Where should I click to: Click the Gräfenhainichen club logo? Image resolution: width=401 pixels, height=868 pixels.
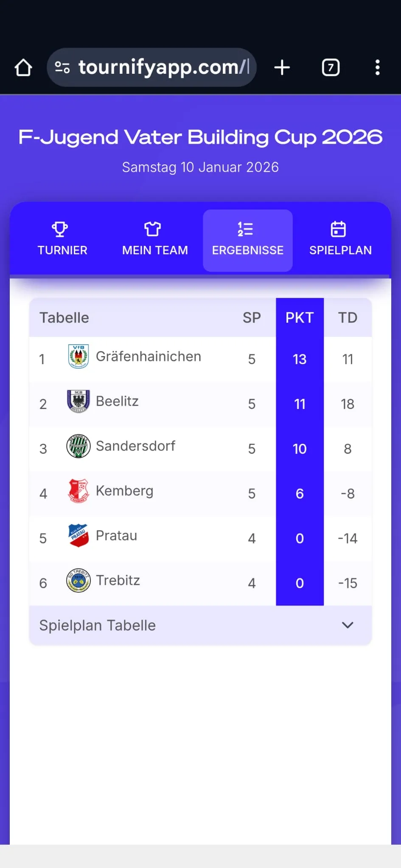pyautogui.click(x=79, y=357)
